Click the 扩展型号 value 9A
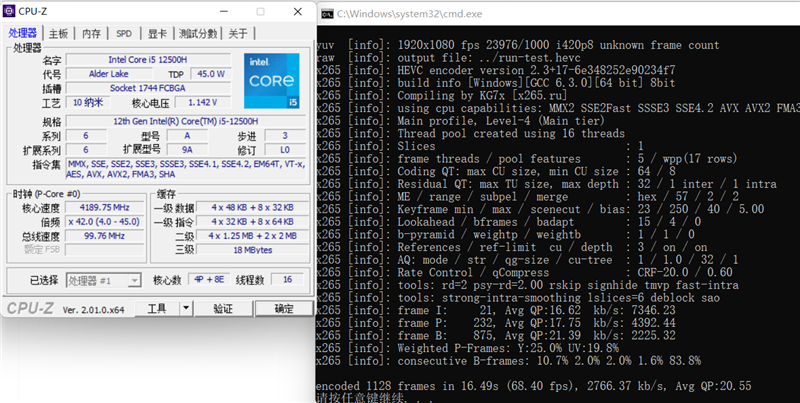This screenshot has height=403, width=800. point(187,150)
